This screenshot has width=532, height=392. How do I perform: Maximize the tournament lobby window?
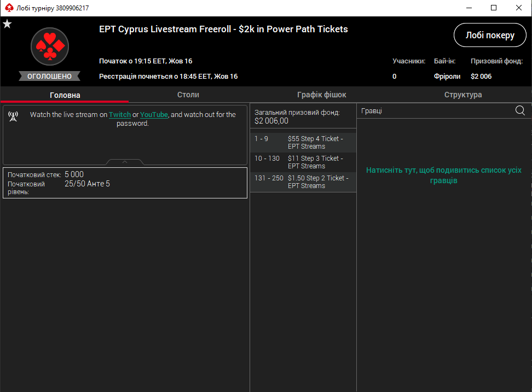click(x=494, y=8)
